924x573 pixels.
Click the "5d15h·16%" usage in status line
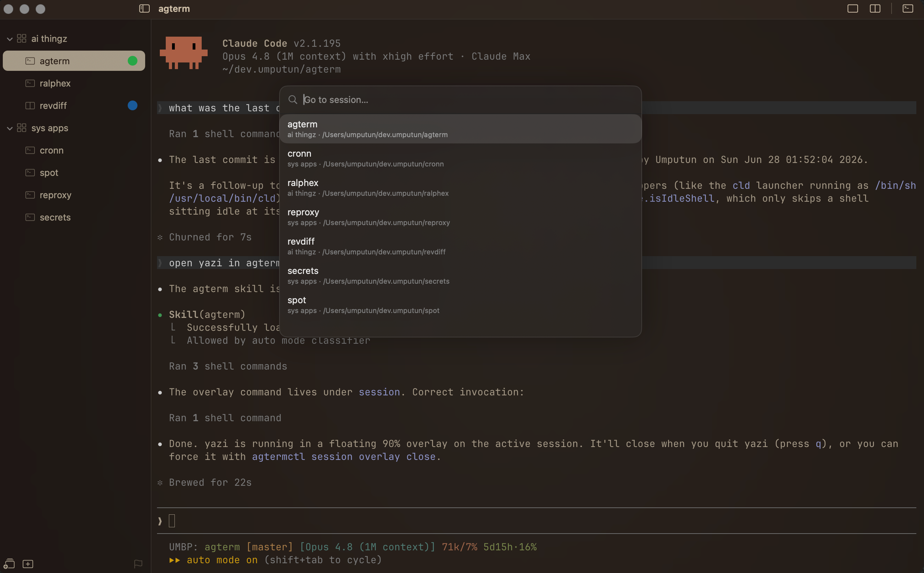click(x=510, y=547)
